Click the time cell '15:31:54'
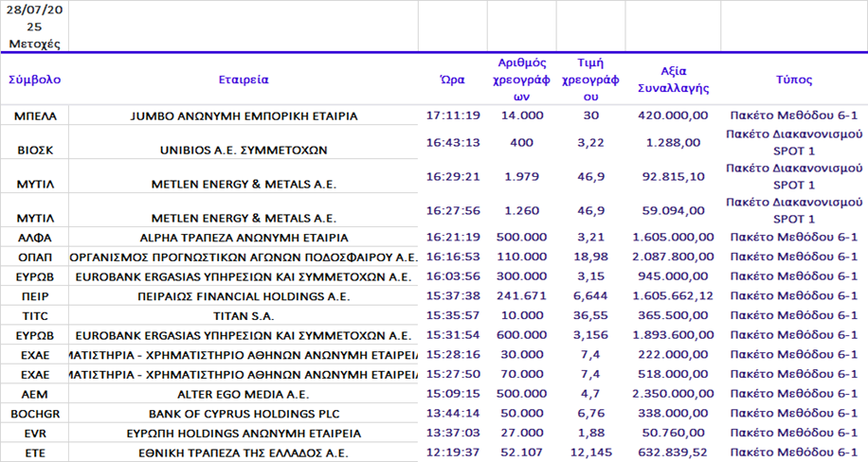Image resolution: width=868 pixels, height=462 pixels. pos(453,335)
